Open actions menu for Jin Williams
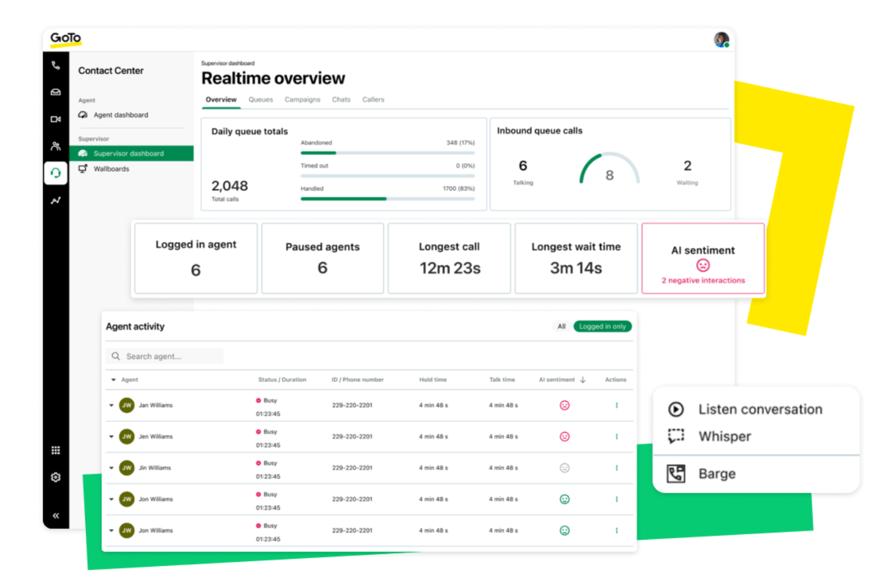 tap(616, 468)
